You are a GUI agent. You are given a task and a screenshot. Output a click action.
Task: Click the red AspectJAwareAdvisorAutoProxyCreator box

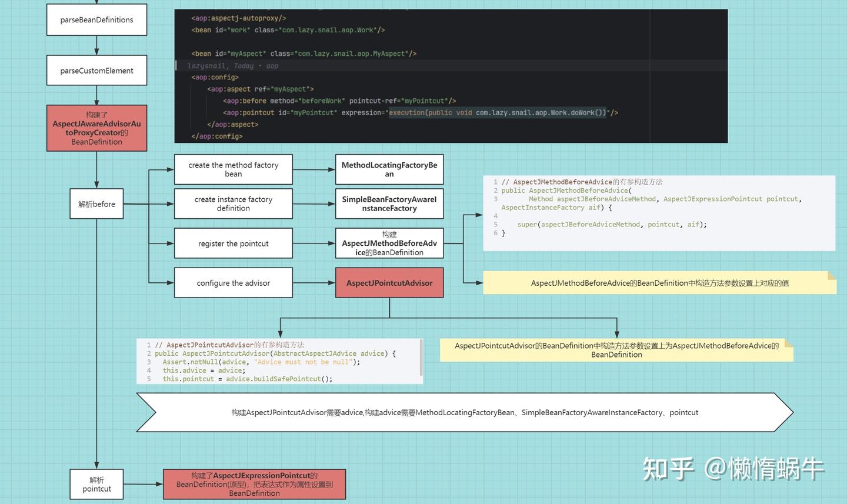(x=96, y=128)
